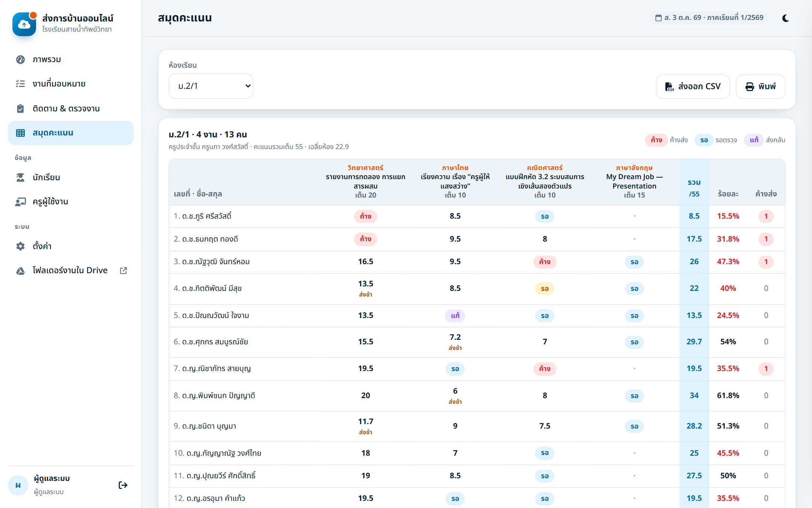Click score 11.7 for ด.ญ.ชนิดา บุญมา
This screenshot has height=508, width=812.
pos(365,421)
